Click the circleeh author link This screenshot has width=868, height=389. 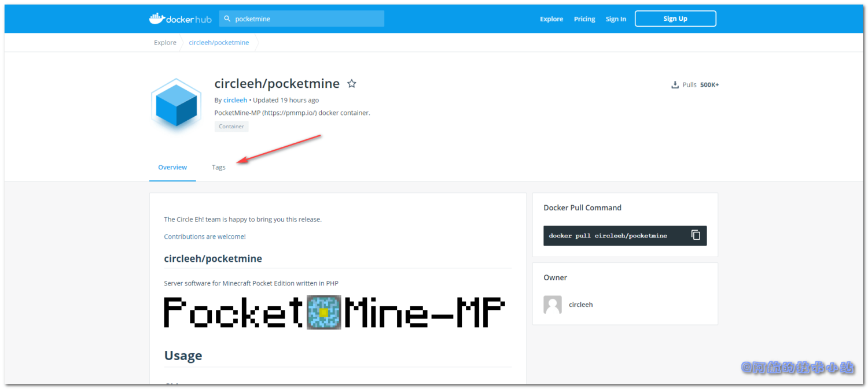pyautogui.click(x=235, y=99)
